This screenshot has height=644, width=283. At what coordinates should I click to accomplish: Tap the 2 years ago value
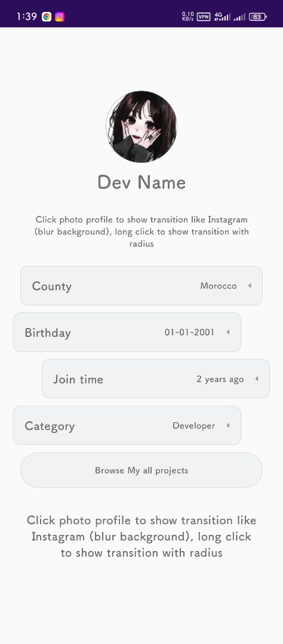click(x=220, y=379)
